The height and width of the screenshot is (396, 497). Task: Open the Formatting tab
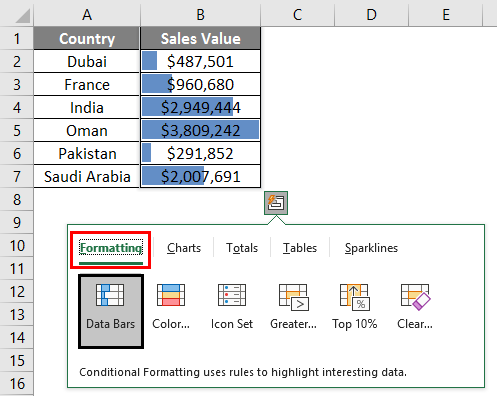pyautogui.click(x=111, y=248)
